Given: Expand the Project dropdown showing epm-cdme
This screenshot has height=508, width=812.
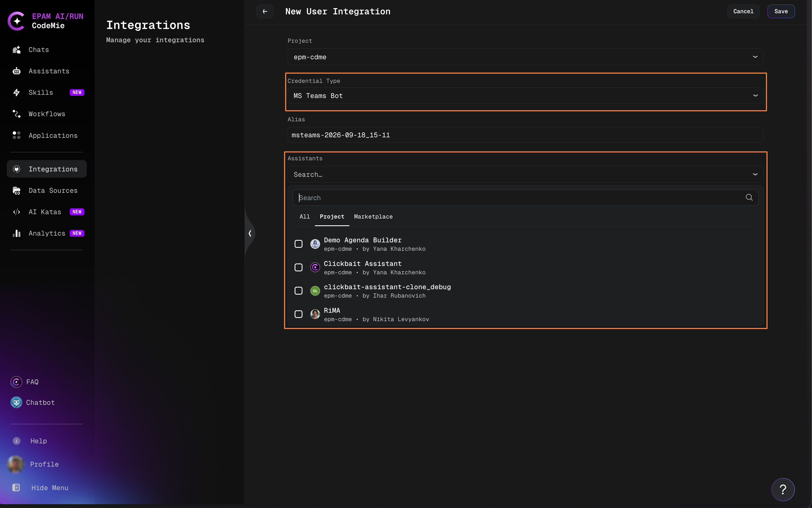Looking at the screenshot, I should 525,57.
